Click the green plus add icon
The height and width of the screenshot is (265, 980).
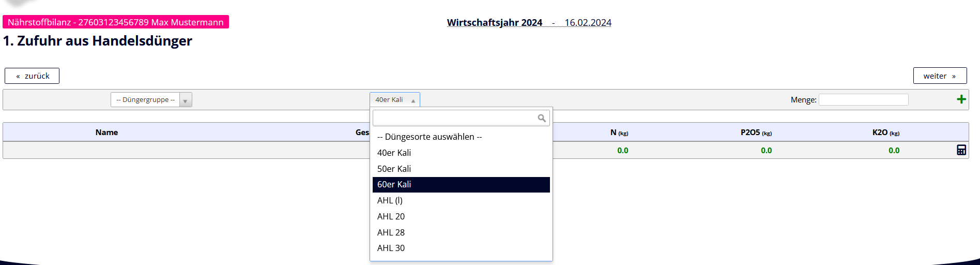(x=961, y=99)
